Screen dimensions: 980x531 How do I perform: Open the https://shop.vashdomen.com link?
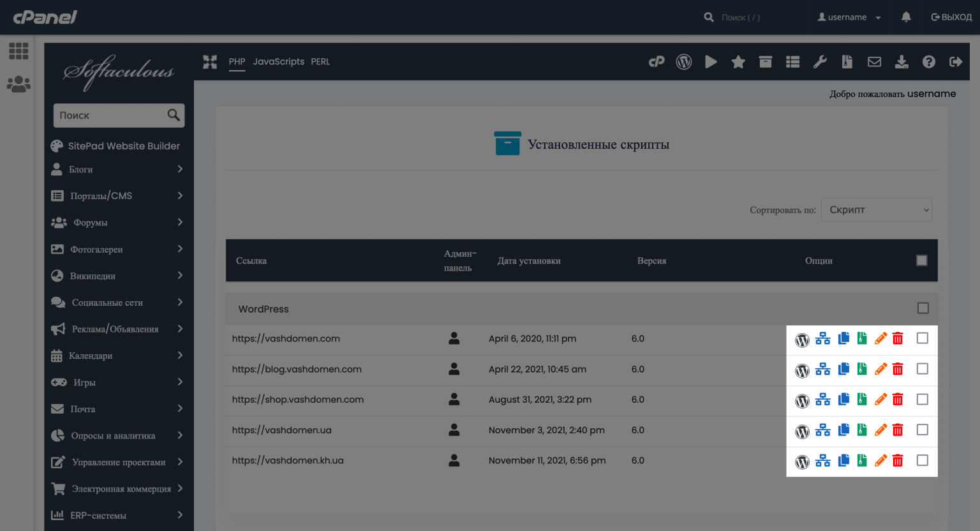click(298, 400)
